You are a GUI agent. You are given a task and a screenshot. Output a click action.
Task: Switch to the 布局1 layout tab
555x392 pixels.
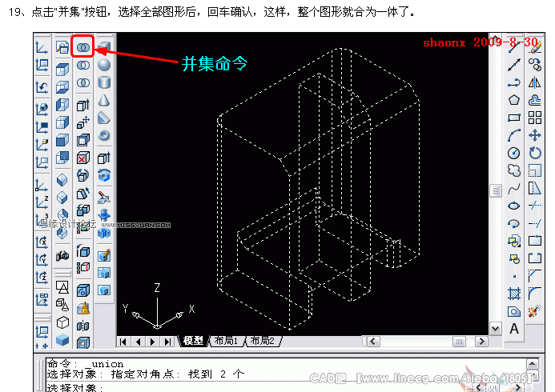pos(226,341)
